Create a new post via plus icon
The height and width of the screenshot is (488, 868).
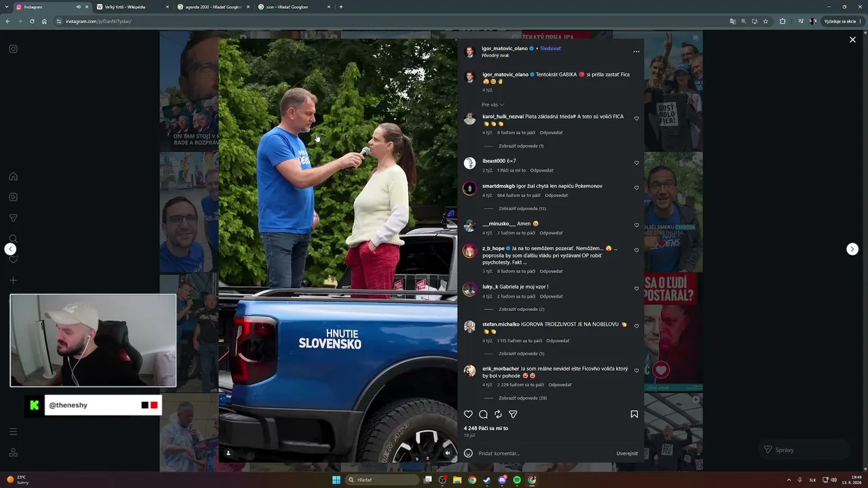(x=13, y=281)
